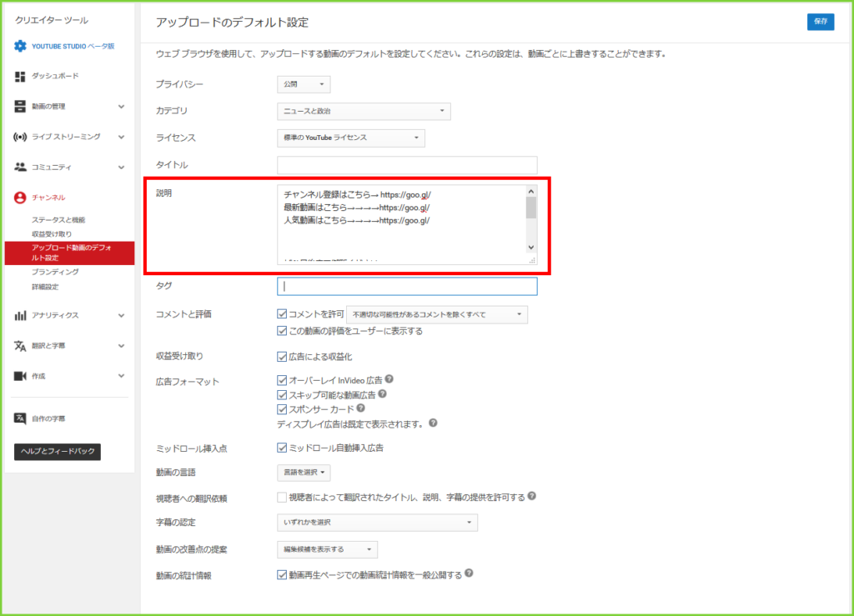
Task: Click the description box resize handle
Action: pos(532,260)
